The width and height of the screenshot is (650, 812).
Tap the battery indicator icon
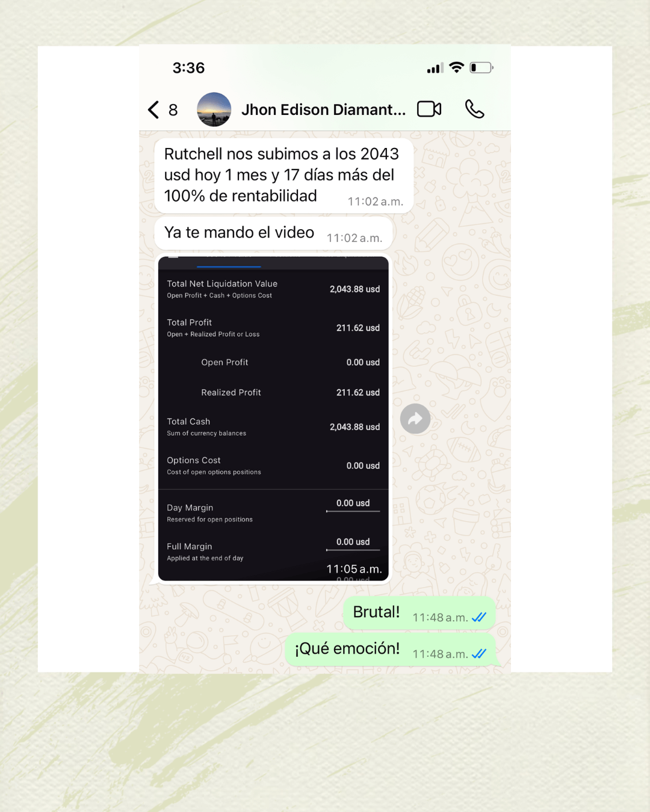[481, 67]
